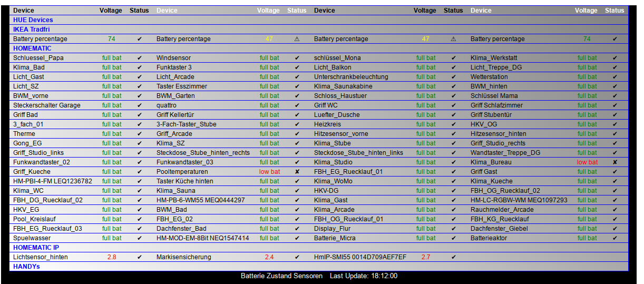Viewport: 644px width, 284px height.
Task: Click the checkmark status of Klima_Sauna
Action: [x=297, y=191]
